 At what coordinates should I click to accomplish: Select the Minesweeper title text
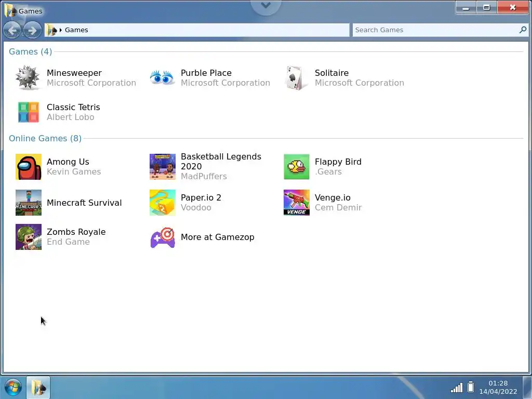click(x=74, y=73)
